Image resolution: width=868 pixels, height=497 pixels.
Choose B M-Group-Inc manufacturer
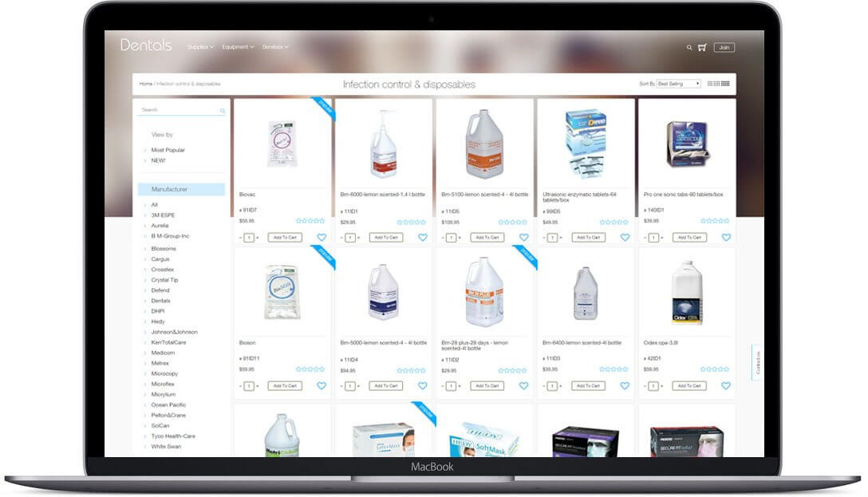click(x=170, y=236)
